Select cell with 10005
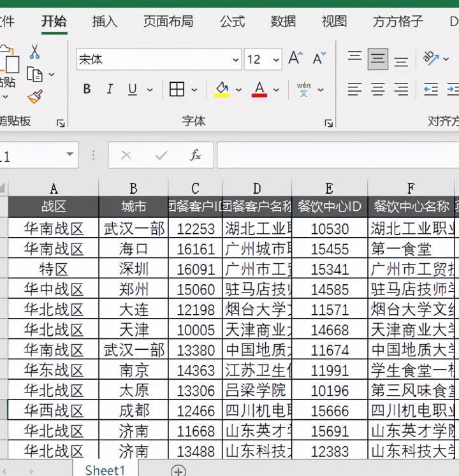 tap(195, 329)
